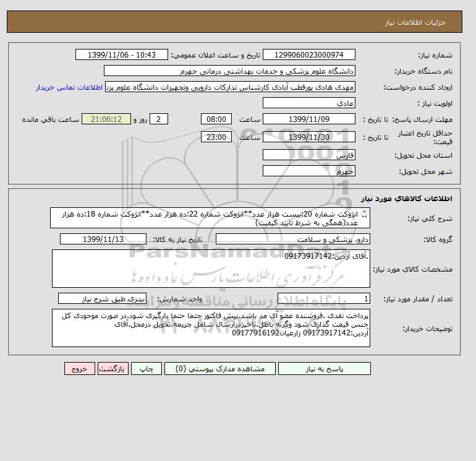Click the response deadline date 1399/11/09
This screenshot has height=461, width=476.
[308, 119]
